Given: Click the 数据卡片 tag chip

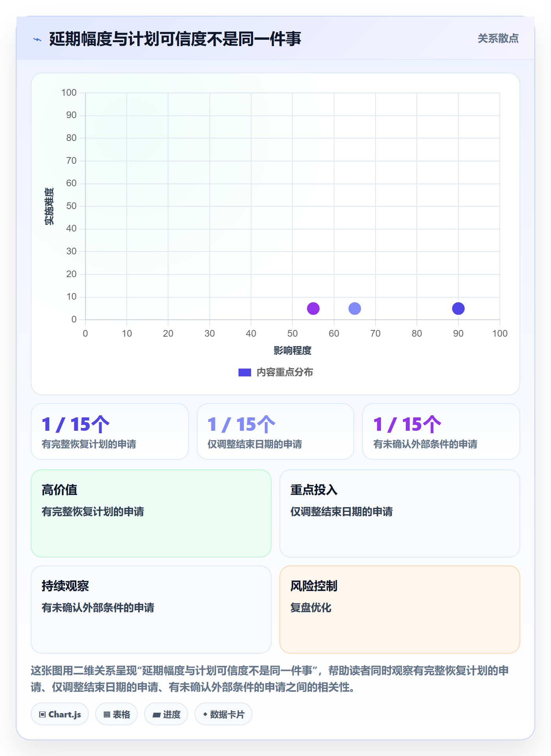Looking at the screenshot, I should [x=224, y=714].
